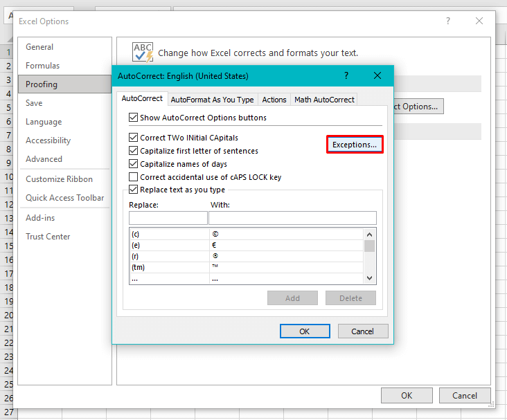Image resolution: width=507 pixels, height=420 pixels.
Task: Click the Help question mark in AutoCorrect dialog
Action: point(346,75)
